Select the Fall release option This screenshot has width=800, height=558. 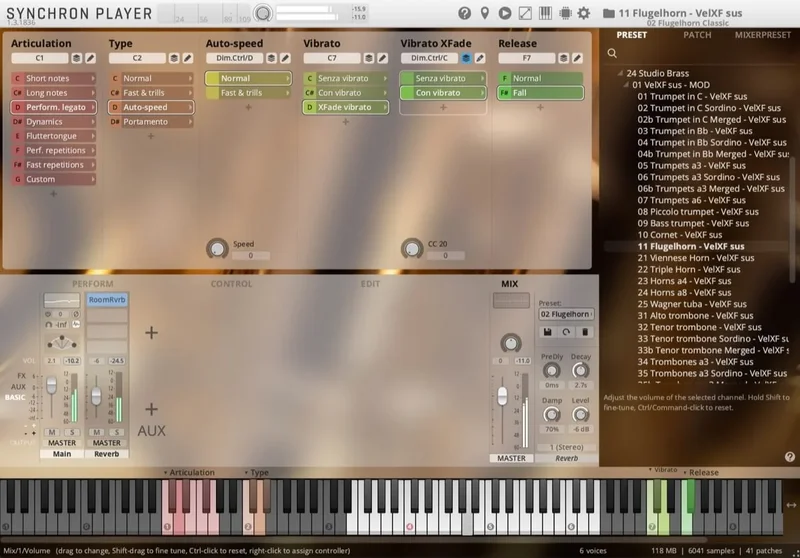pyautogui.click(x=540, y=93)
